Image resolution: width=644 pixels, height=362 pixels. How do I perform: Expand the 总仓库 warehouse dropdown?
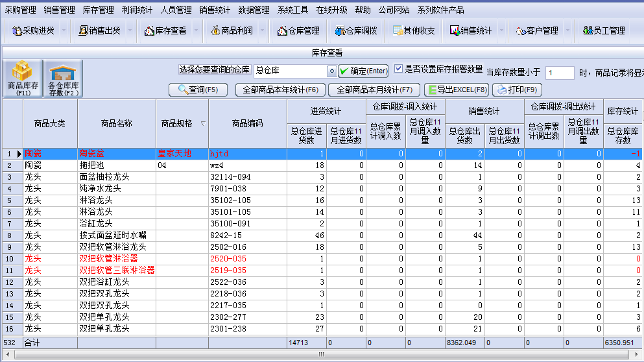click(x=331, y=71)
